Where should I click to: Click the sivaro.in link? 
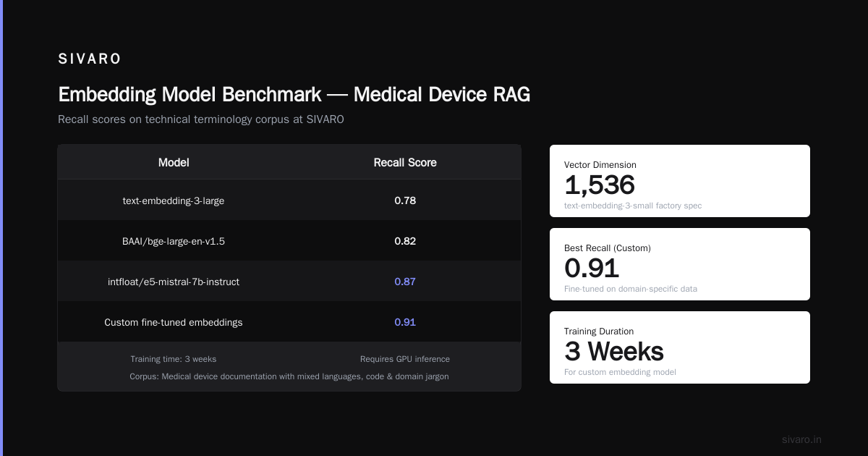(x=801, y=439)
